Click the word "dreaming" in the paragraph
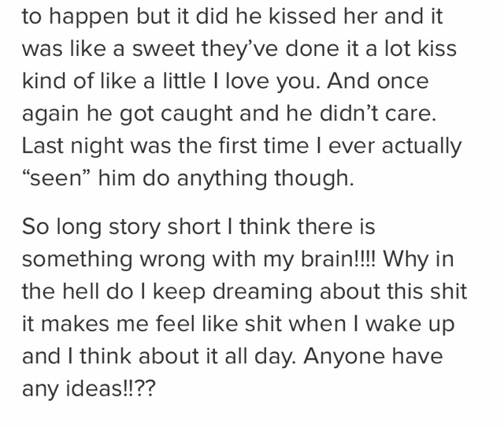504x427 pixels. 262,292
